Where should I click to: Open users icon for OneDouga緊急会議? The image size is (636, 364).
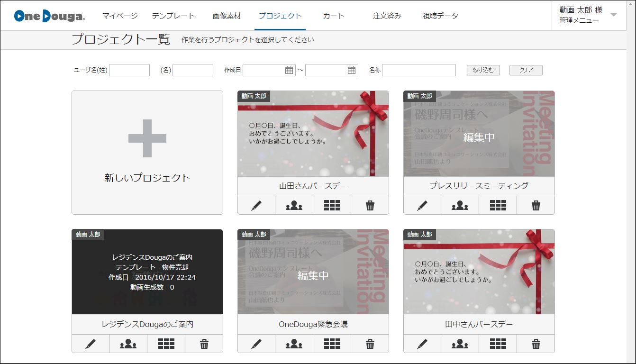click(x=294, y=344)
